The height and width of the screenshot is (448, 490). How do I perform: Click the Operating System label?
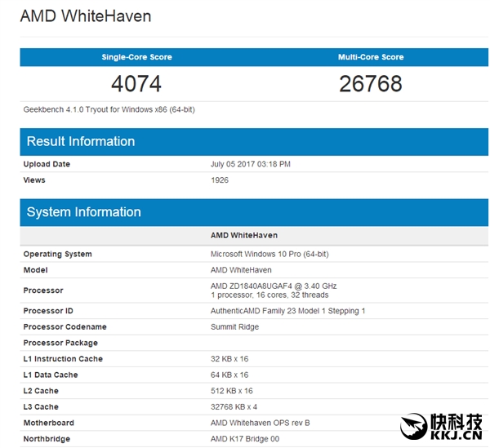tap(57, 254)
